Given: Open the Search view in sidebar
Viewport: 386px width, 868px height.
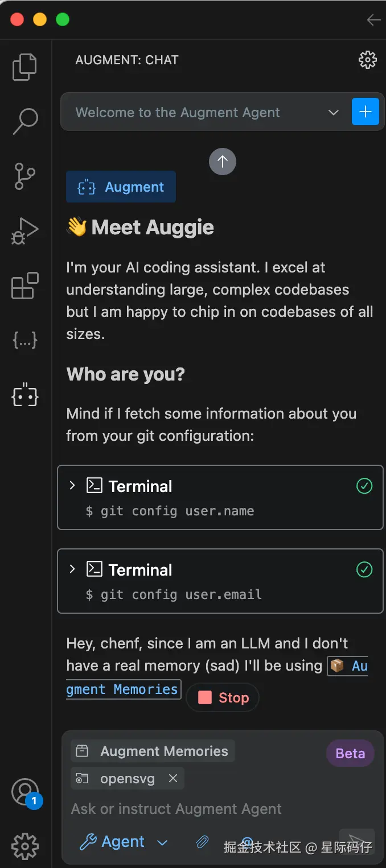Looking at the screenshot, I should pyautogui.click(x=25, y=121).
